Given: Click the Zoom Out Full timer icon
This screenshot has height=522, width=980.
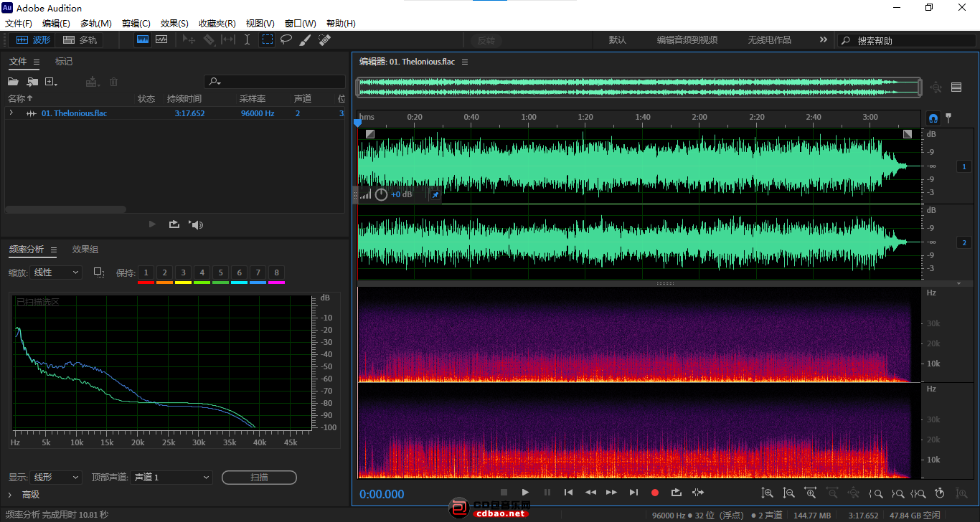Looking at the screenshot, I should 940,493.
